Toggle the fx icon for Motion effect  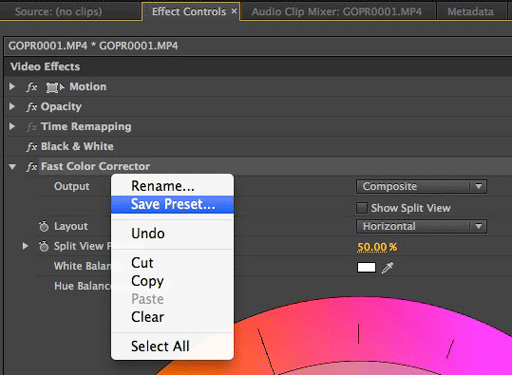point(32,87)
